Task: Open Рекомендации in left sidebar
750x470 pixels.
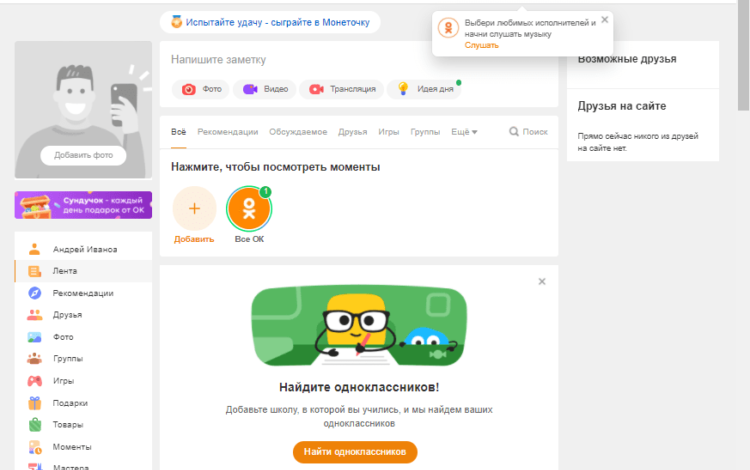Action: [x=82, y=293]
